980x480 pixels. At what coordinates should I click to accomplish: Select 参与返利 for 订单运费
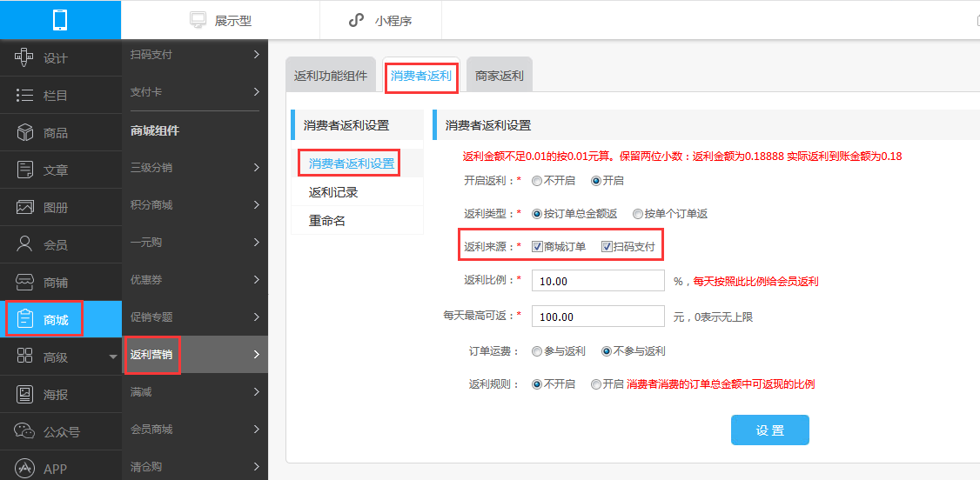[536, 351]
